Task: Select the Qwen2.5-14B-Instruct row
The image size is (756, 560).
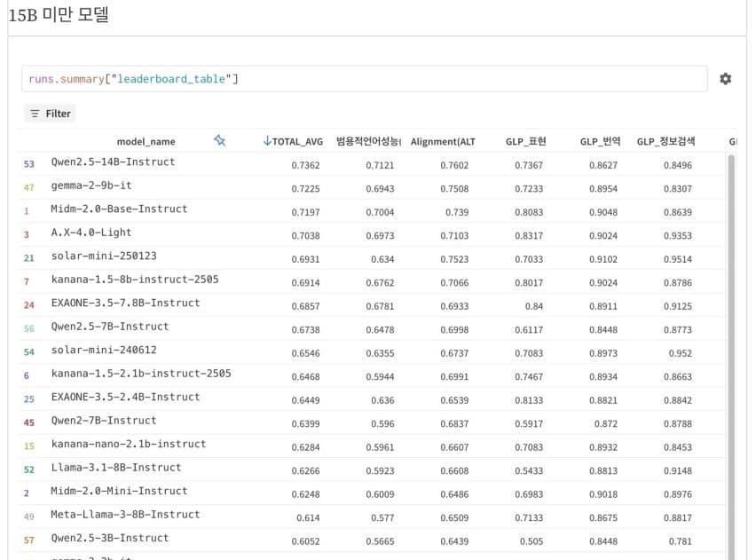Action: coord(371,164)
